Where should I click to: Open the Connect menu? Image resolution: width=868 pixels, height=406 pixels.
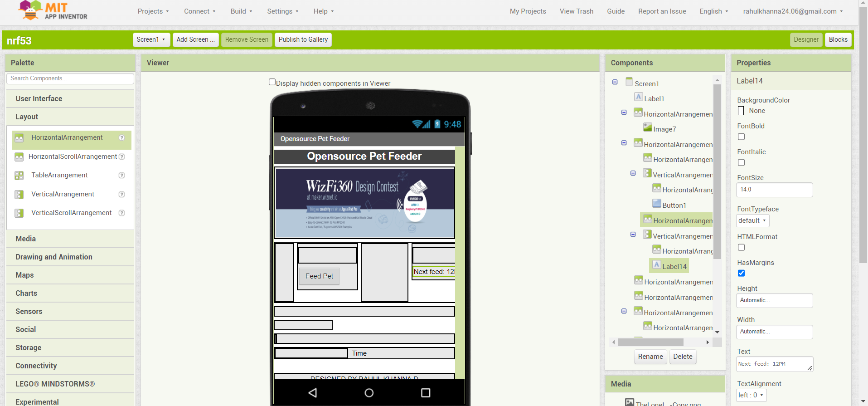(200, 11)
